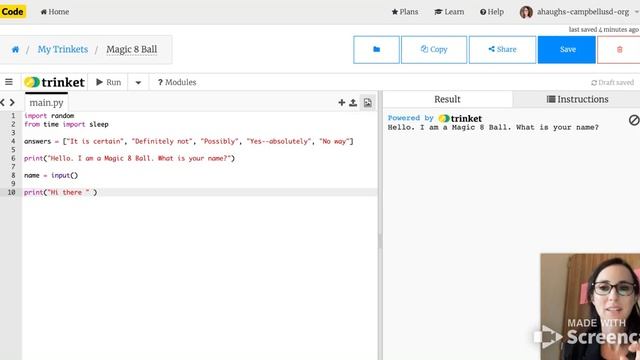640x360 pixels.
Task: Switch to the Instructions tab
Action: 577,99
